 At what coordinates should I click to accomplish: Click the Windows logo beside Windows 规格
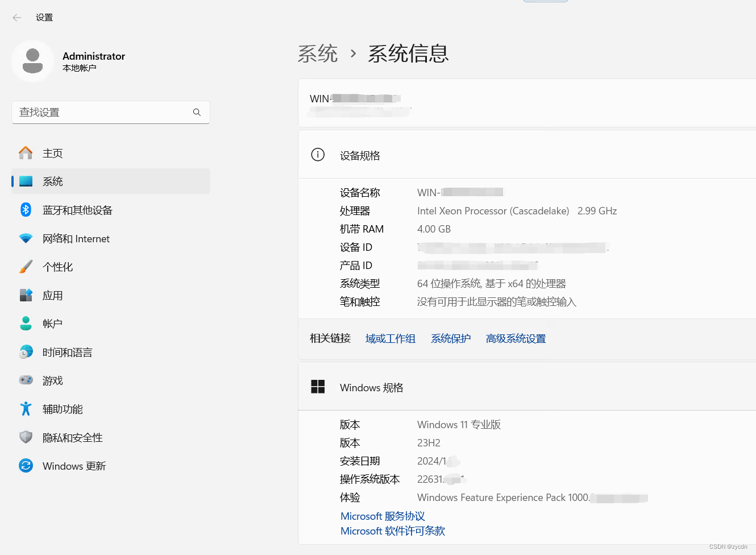[318, 387]
